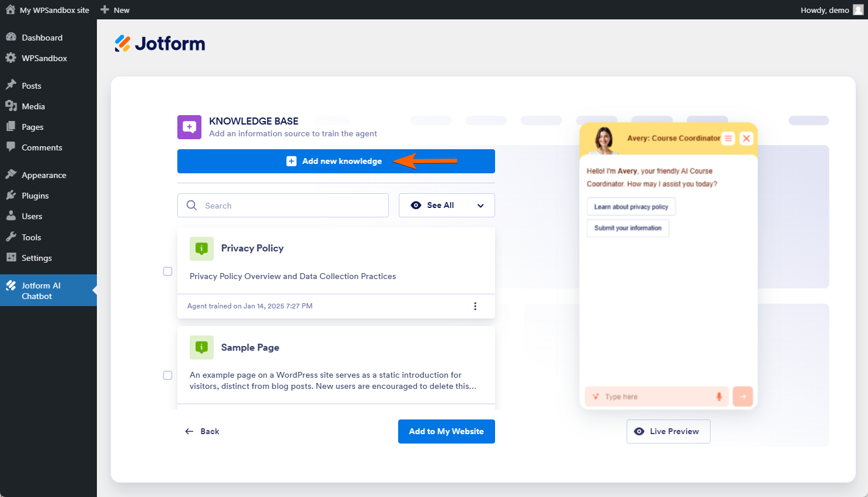Close the Avery chatbot preview window

[746, 139]
